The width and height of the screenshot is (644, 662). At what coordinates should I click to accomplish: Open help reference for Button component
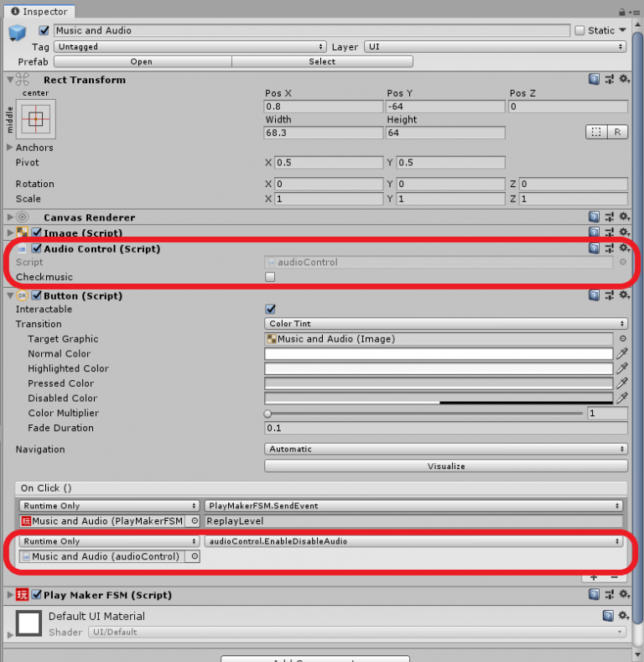594,295
